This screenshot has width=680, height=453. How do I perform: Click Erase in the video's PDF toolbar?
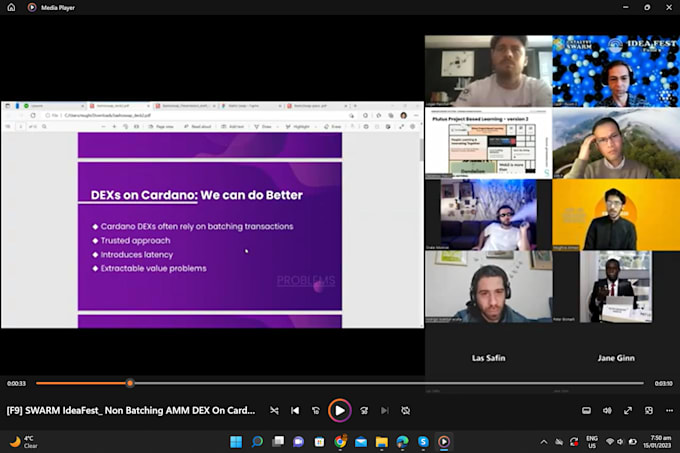(333, 127)
